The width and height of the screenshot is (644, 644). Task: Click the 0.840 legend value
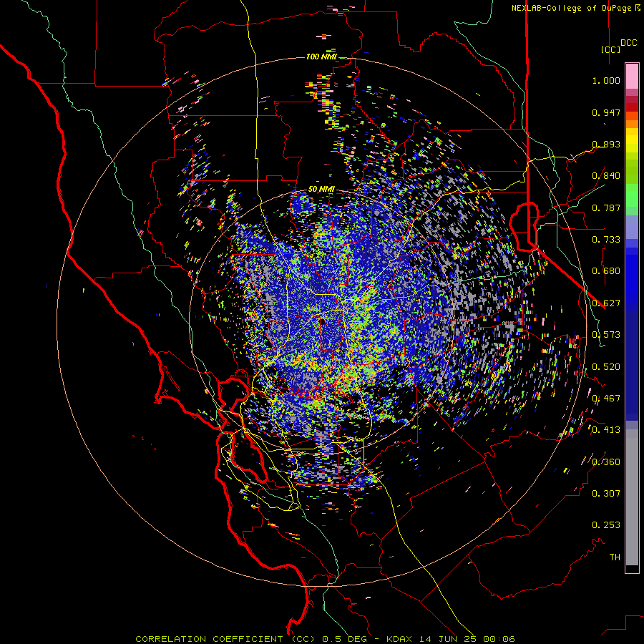(606, 176)
